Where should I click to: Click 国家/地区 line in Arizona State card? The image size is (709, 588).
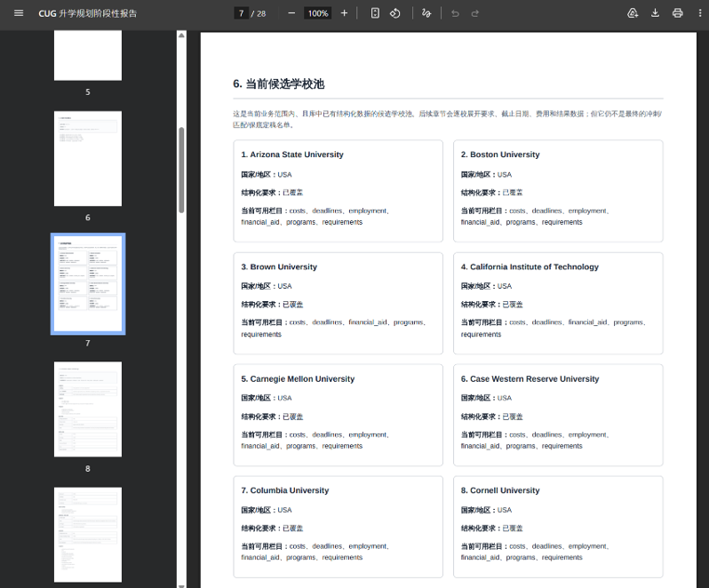pos(267,174)
